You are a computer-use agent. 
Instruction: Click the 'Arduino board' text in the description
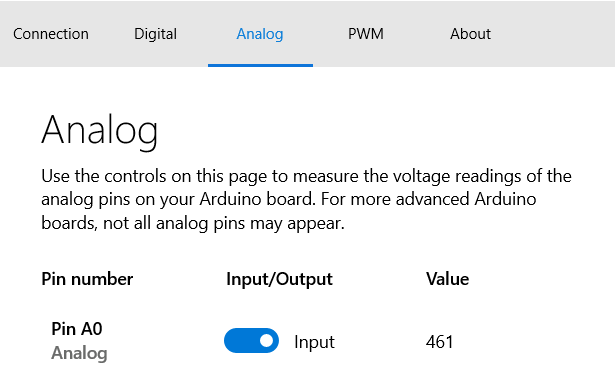tap(257, 199)
